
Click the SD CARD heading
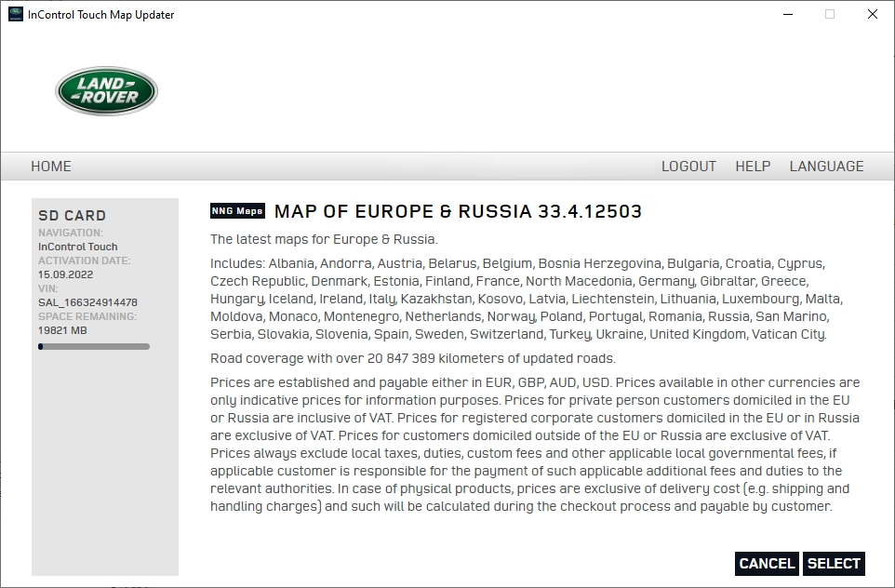(x=72, y=215)
